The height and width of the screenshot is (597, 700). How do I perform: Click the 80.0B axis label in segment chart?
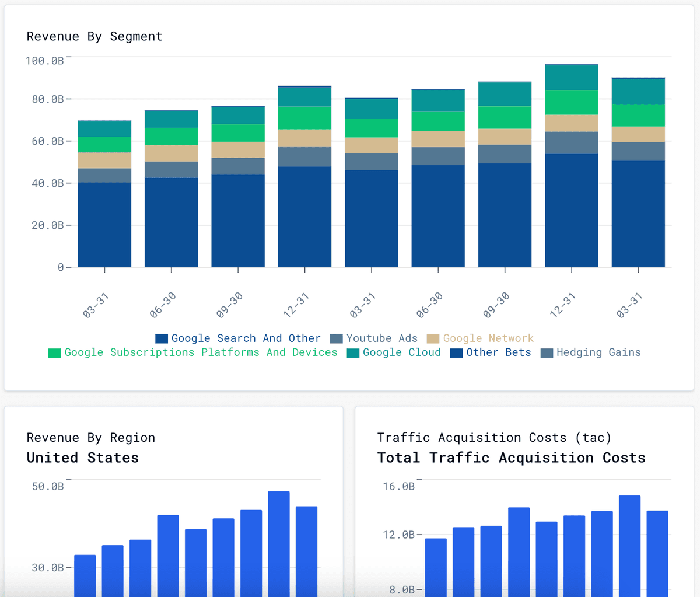[x=48, y=99]
